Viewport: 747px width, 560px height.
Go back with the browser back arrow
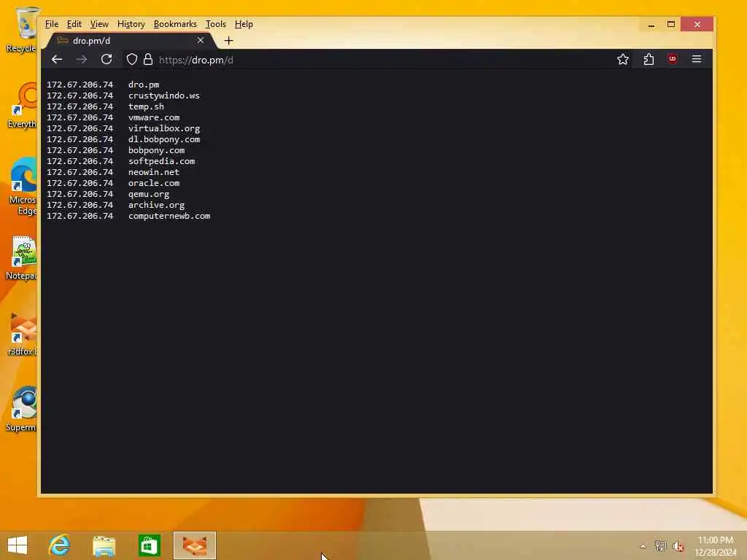click(57, 60)
